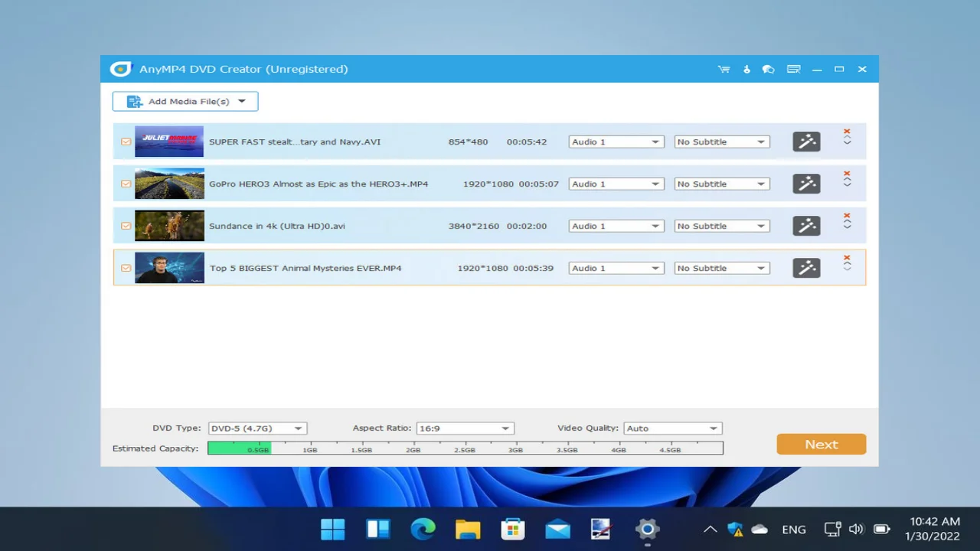This screenshot has height=551, width=980.
Task: Click the duration 00:05:07
Action: (539, 184)
